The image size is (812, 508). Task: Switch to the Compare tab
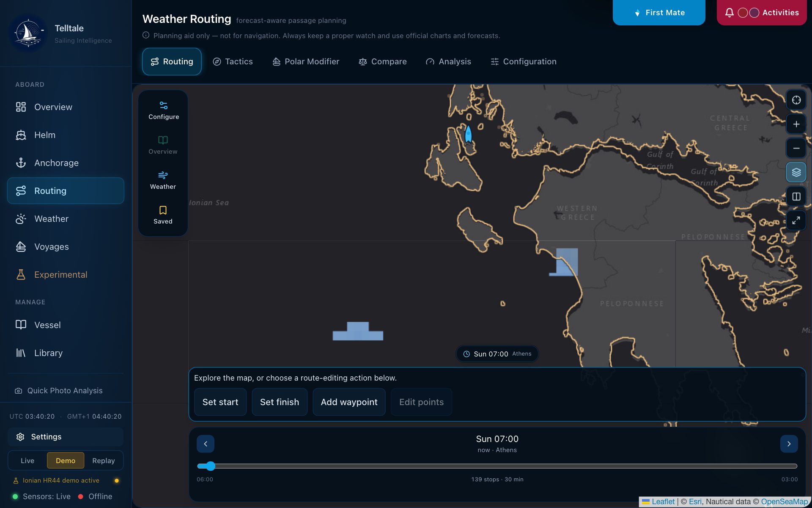coord(382,62)
